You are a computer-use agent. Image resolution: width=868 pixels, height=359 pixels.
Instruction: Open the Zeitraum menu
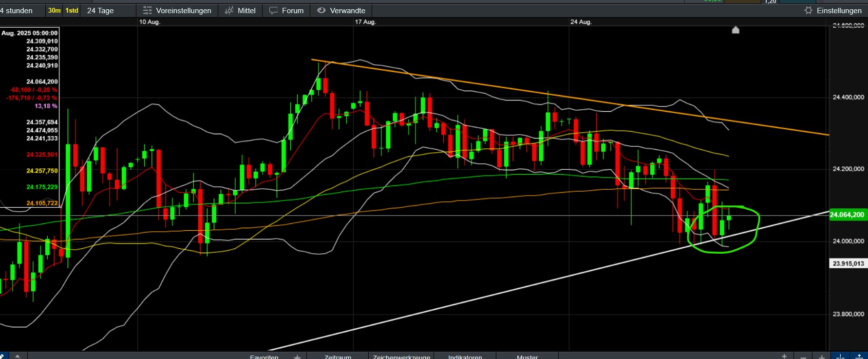tap(338, 356)
